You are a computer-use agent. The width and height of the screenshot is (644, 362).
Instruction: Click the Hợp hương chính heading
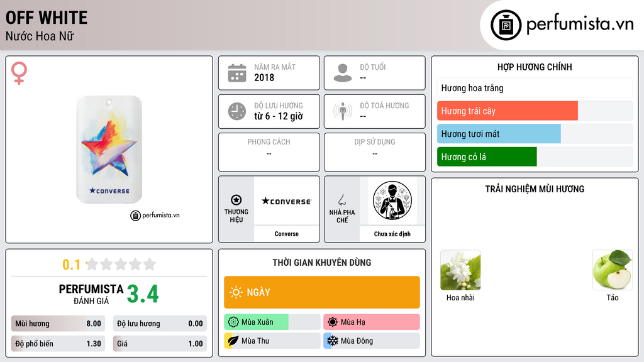535,67
